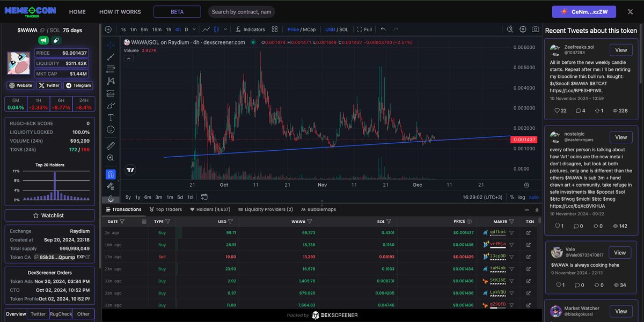Switch chart to Fullscreen mode

[364, 30]
